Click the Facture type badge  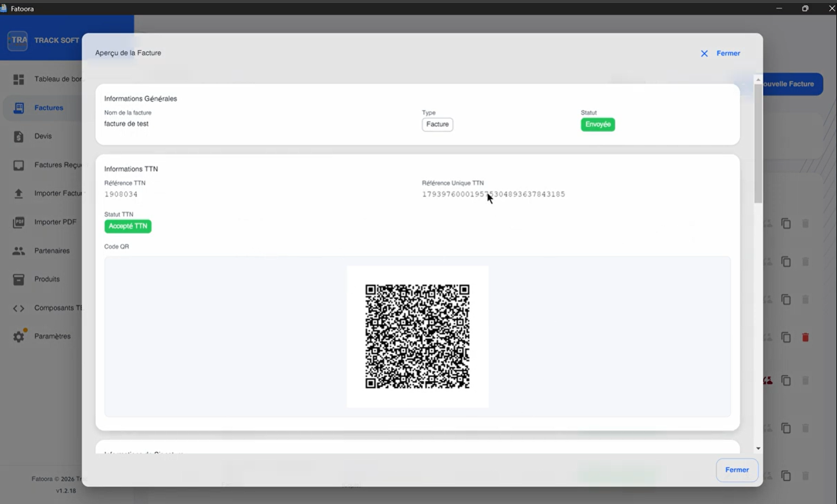tap(438, 124)
